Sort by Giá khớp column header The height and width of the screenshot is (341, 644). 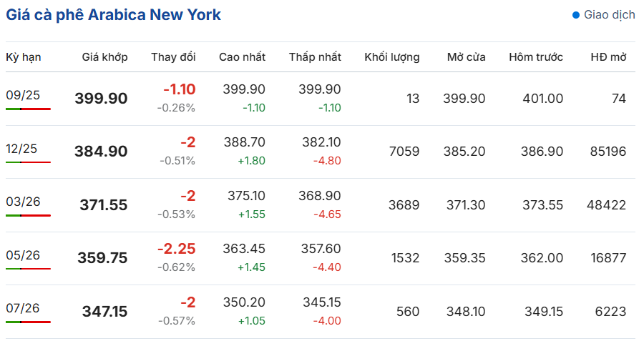(104, 57)
